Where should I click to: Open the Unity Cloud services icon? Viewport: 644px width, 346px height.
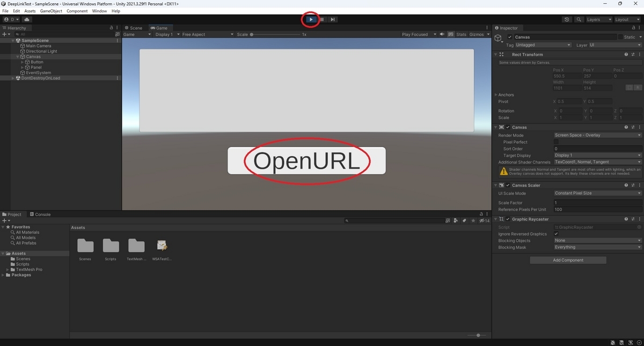point(26,19)
